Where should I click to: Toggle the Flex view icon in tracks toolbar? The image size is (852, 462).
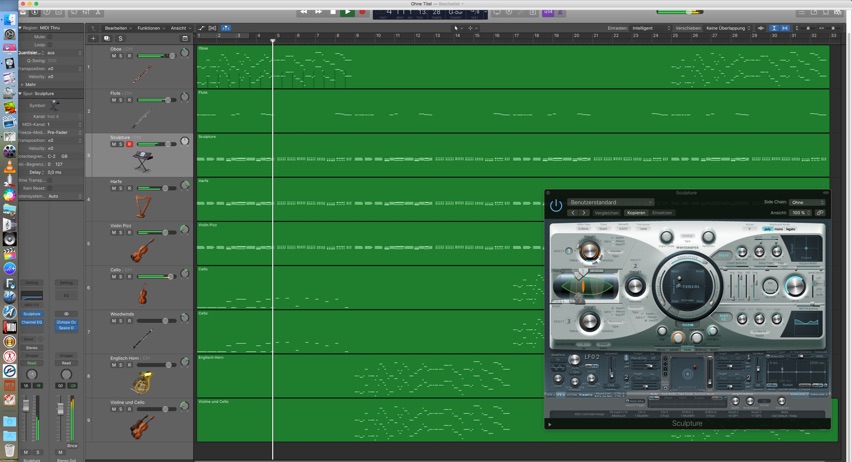click(x=212, y=28)
